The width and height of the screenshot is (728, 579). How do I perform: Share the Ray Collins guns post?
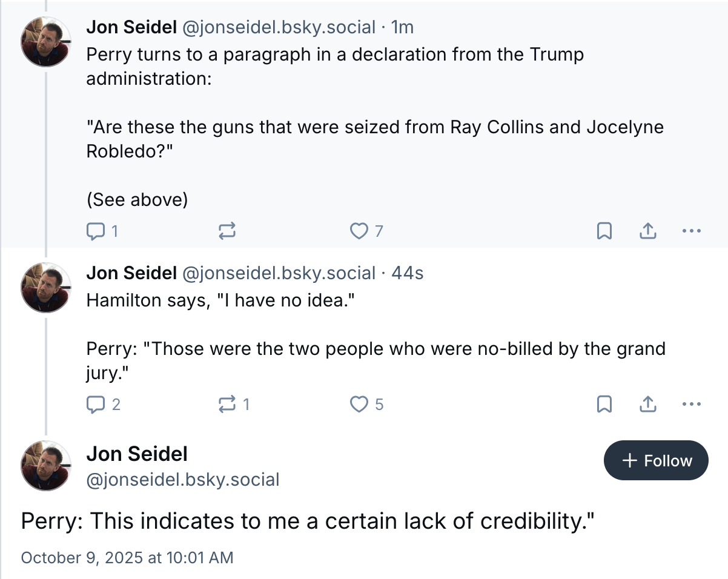[647, 231]
